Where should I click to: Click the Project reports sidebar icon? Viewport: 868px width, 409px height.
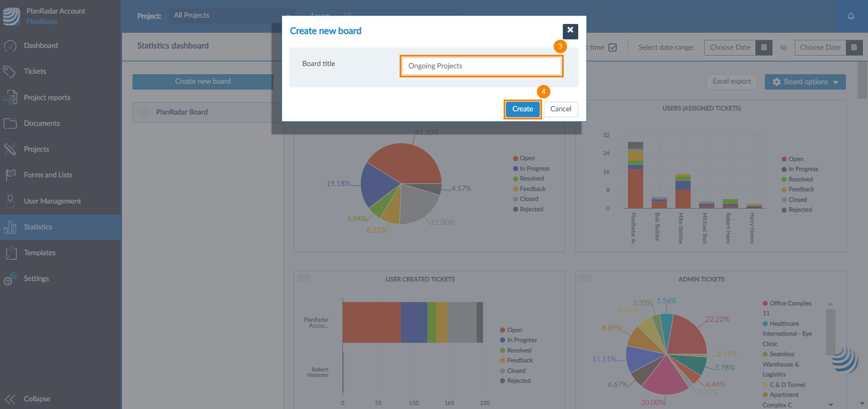click(10, 97)
